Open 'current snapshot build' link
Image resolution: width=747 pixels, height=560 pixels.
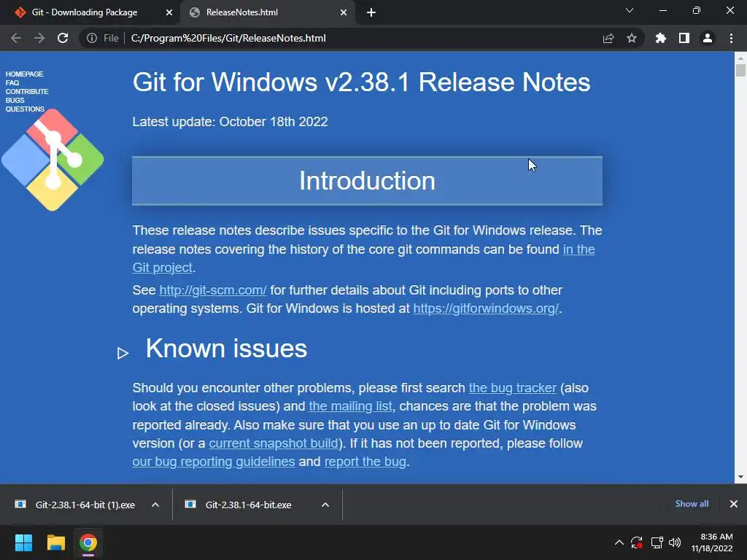(274, 443)
